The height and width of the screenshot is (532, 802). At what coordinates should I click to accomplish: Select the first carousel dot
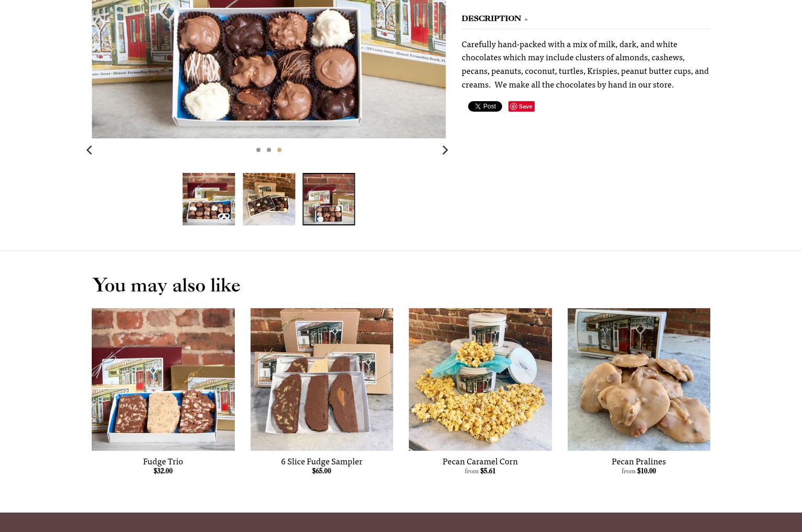[258, 150]
